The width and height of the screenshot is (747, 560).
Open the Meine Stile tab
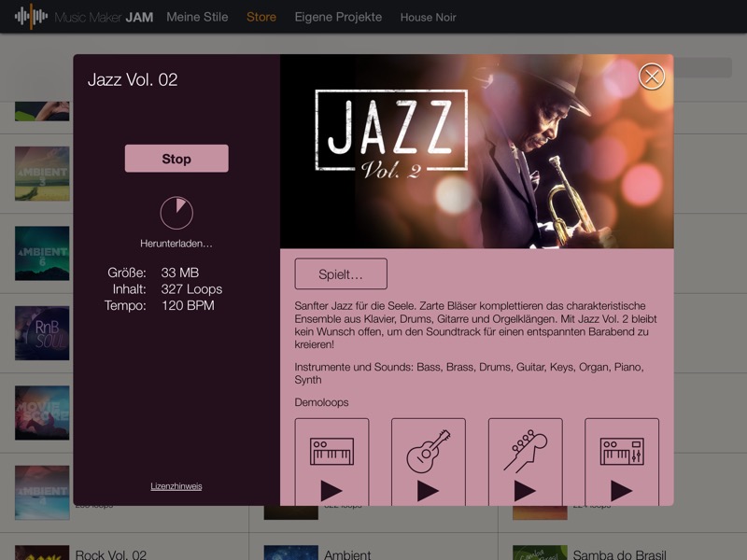click(197, 17)
